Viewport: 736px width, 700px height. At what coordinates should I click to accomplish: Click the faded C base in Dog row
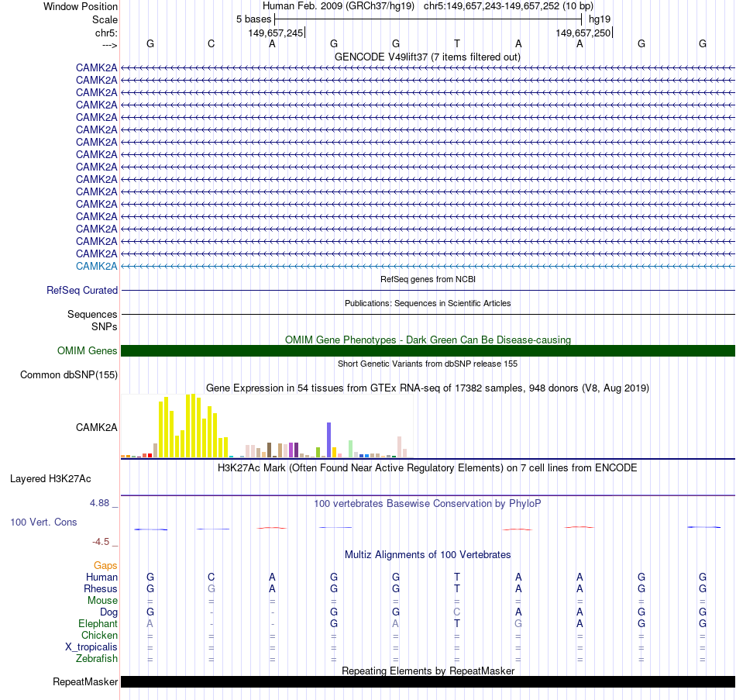coord(457,612)
